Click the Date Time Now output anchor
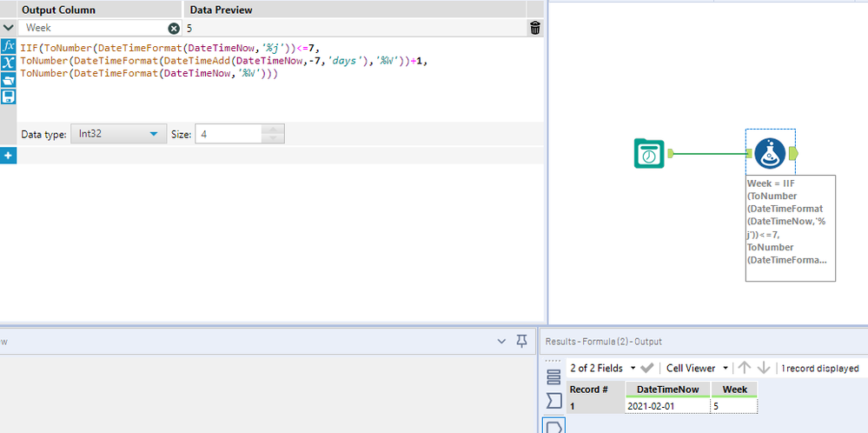This screenshot has width=868, height=433. click(x=671, y=153)
